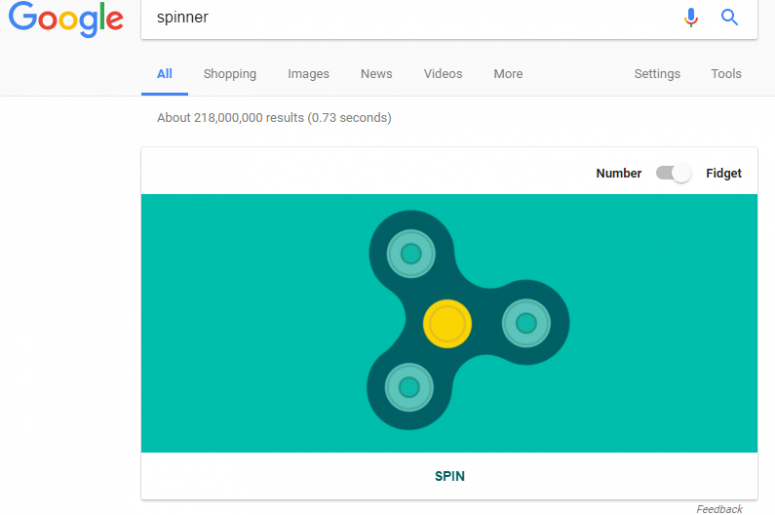Click the blue magnifier search icon
Viewport: 775px width, 515px height.
730,17
